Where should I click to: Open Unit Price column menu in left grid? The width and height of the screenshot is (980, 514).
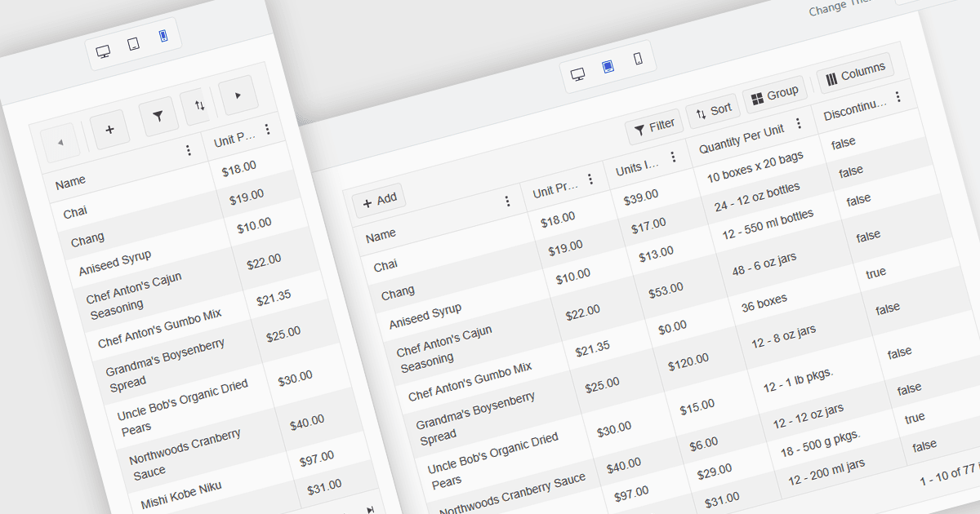coord(267,129)
